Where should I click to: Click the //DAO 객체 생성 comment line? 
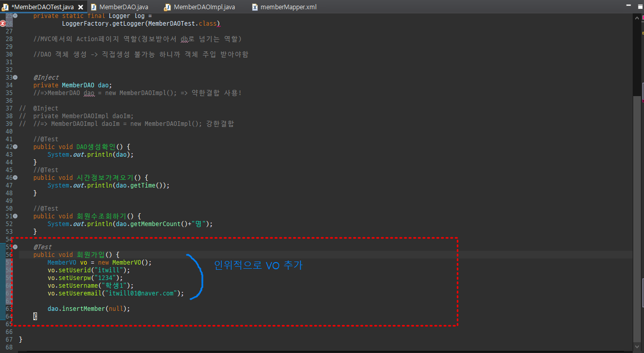coord(141,54)
